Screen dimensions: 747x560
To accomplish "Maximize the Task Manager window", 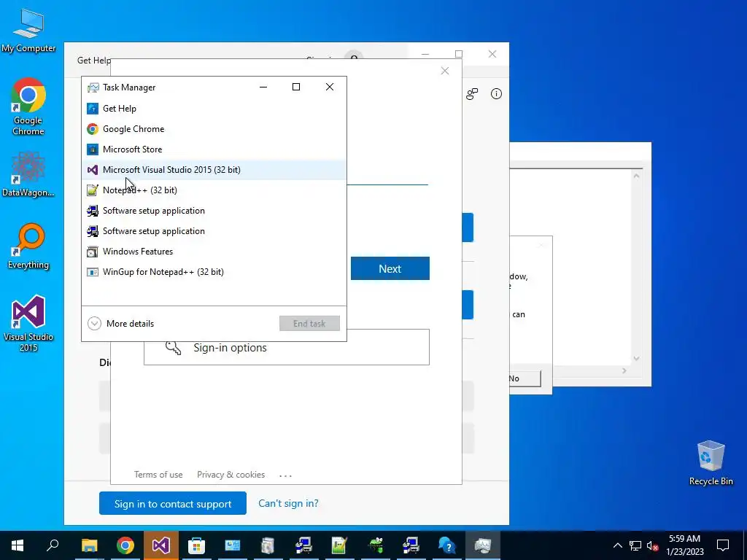I will pos(296,87).
